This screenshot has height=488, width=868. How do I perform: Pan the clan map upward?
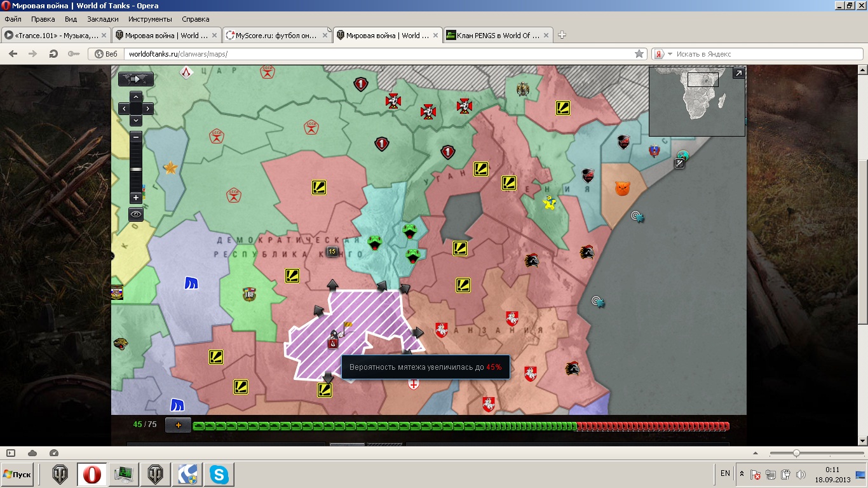click(x=136, y=97)
